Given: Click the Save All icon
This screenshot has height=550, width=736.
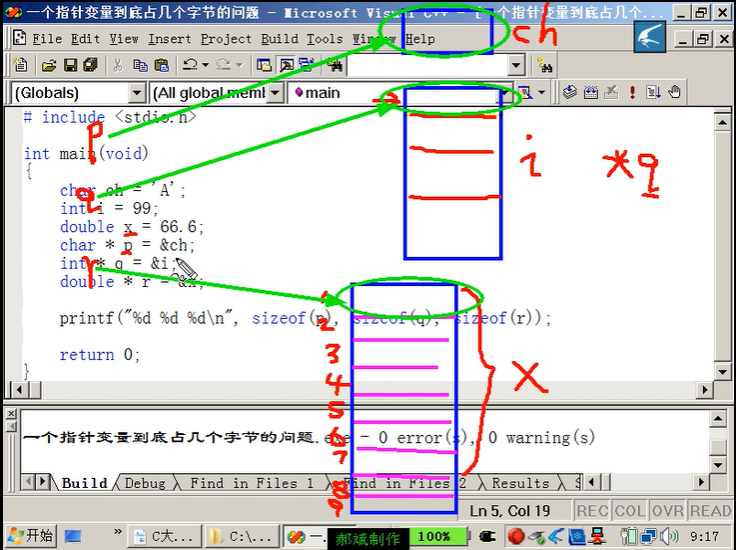Looking at the screenshot, I should point(90,65).
